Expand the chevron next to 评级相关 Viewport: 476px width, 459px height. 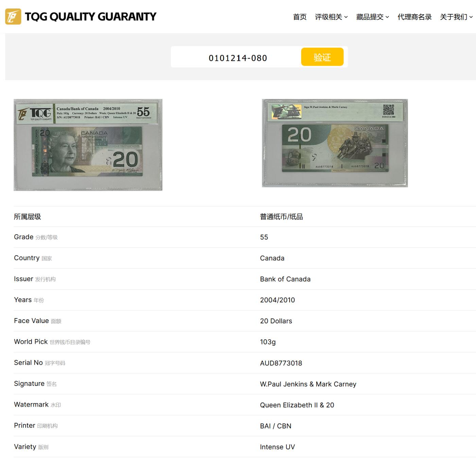pos(346,17)
